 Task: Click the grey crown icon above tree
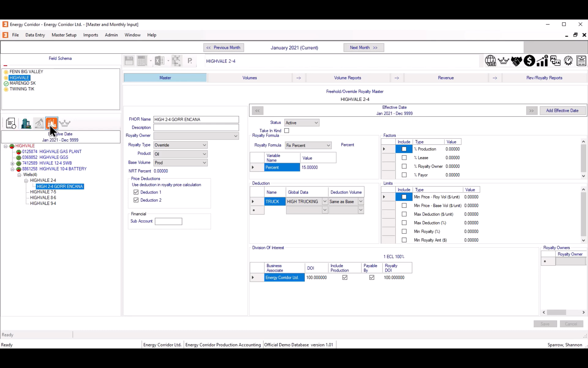pyautogui.click(x=65, y=123)
